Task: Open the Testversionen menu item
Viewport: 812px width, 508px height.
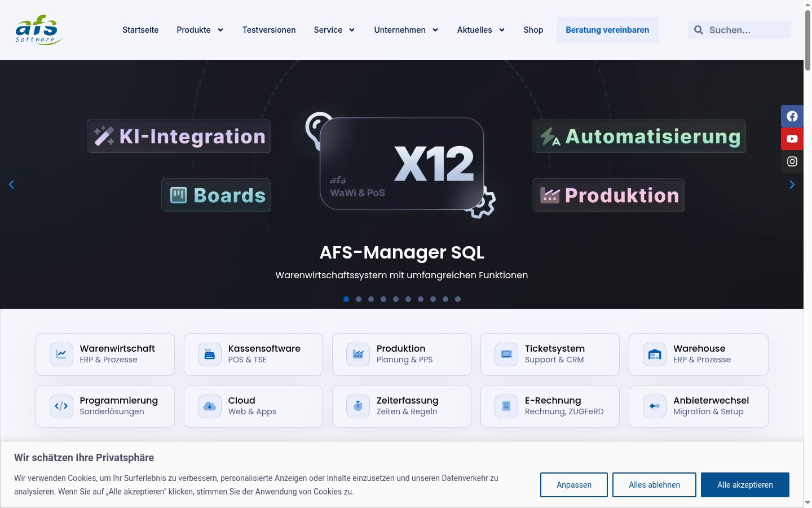Action: coord(269,30)
